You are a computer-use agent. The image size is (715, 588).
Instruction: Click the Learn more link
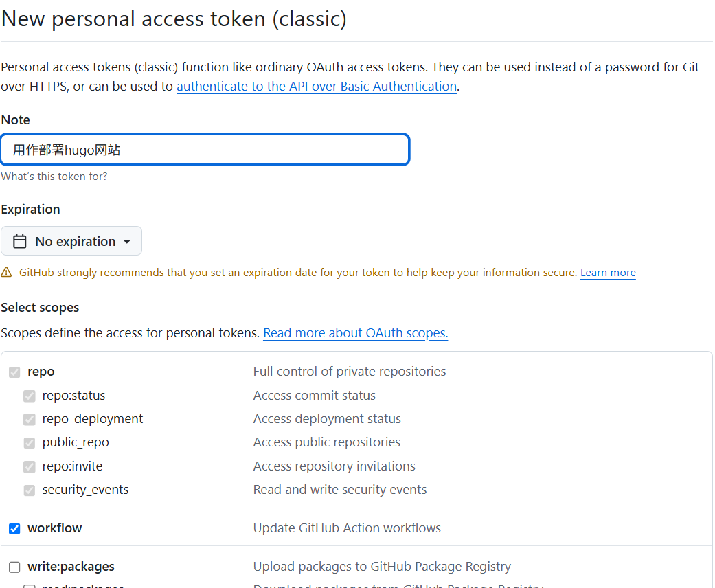pos(608,273)
